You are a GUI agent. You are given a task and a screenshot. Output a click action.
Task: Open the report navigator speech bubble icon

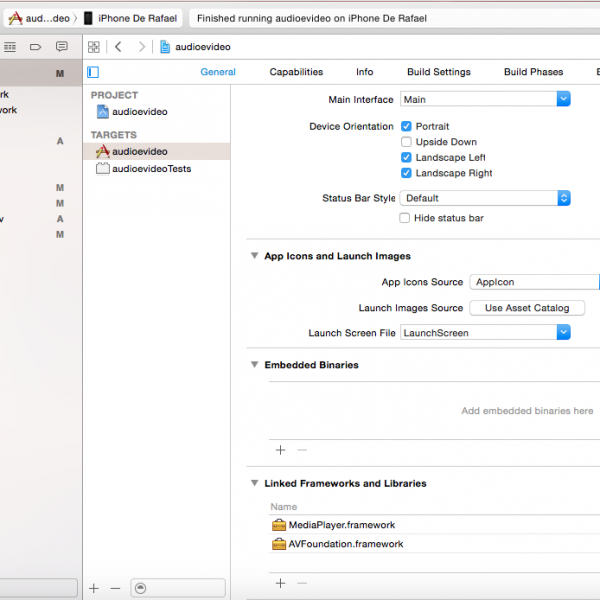coord(62,47)
